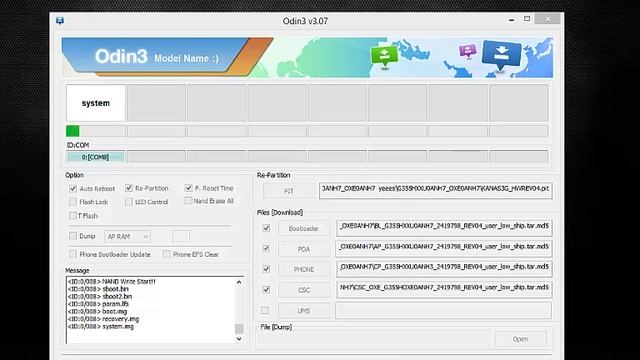Close the Odin3 window

(548, 19)
